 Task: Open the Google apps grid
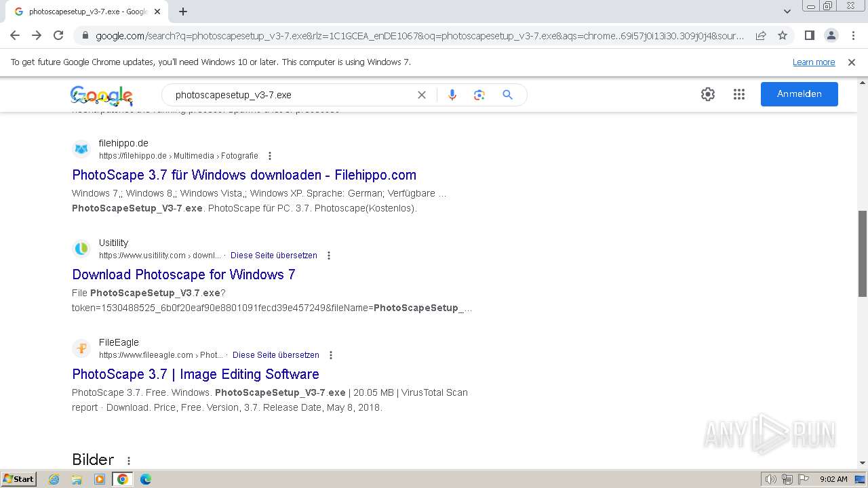point(739,94)
